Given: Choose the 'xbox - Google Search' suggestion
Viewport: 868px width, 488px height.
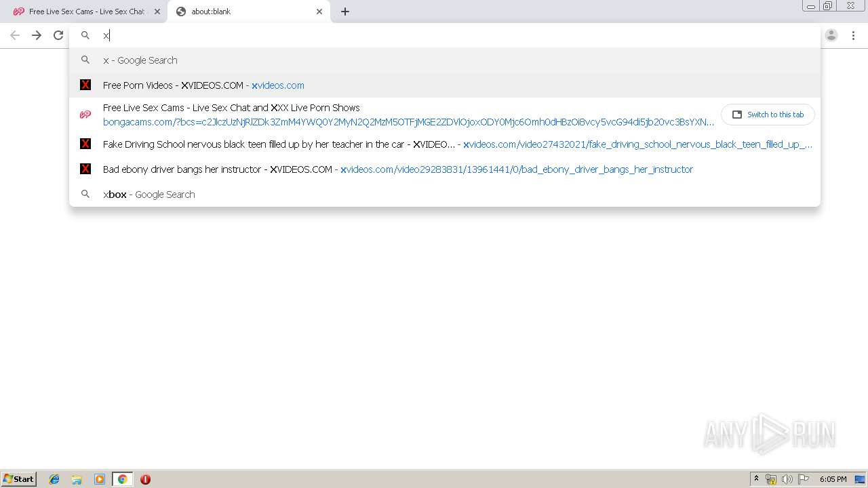Looking at the screenshot, I should 445,195.
